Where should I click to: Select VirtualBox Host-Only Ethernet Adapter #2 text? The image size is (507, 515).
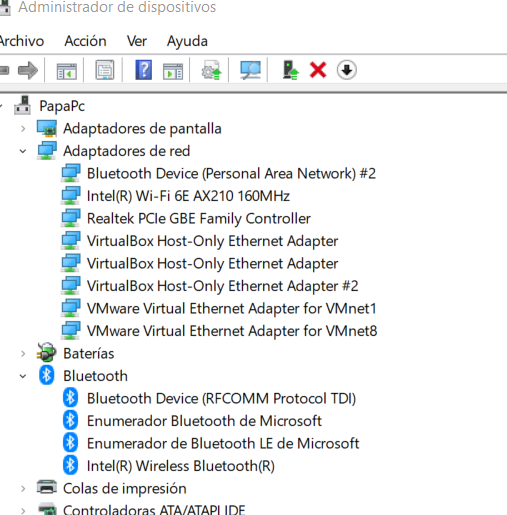[x=223, y=286]
